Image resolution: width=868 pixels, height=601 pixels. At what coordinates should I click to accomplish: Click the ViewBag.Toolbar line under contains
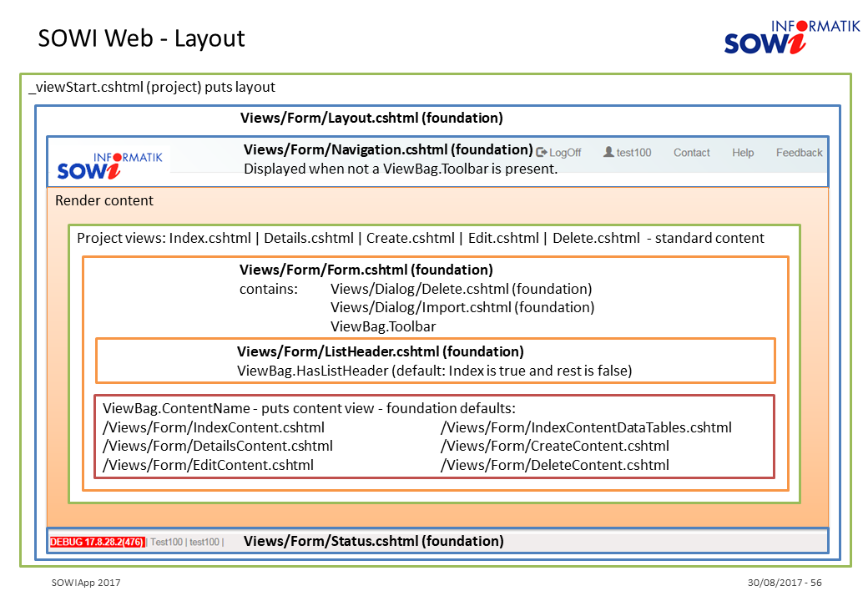coord(383,326)
